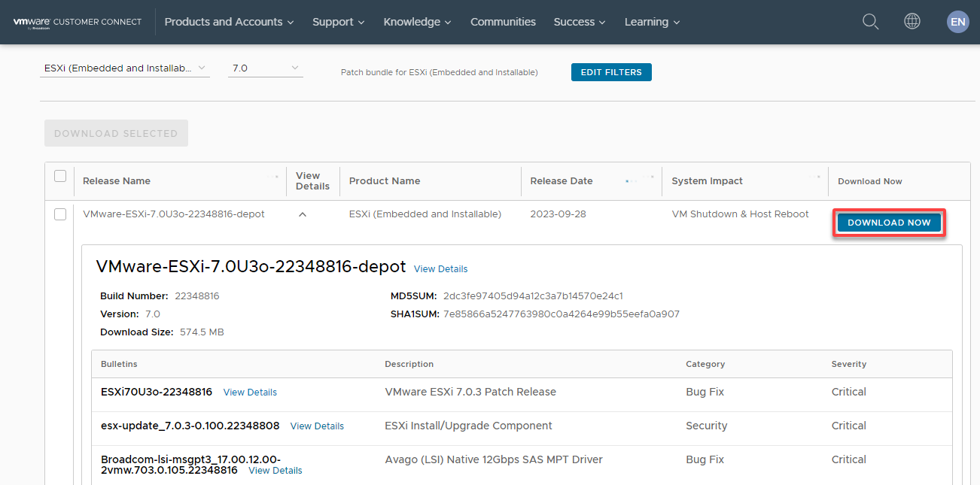980x485 pixels.
Task: Open View Details for Broadcom-lsi-msgpt3 bulletin
Action: (275, 471)
